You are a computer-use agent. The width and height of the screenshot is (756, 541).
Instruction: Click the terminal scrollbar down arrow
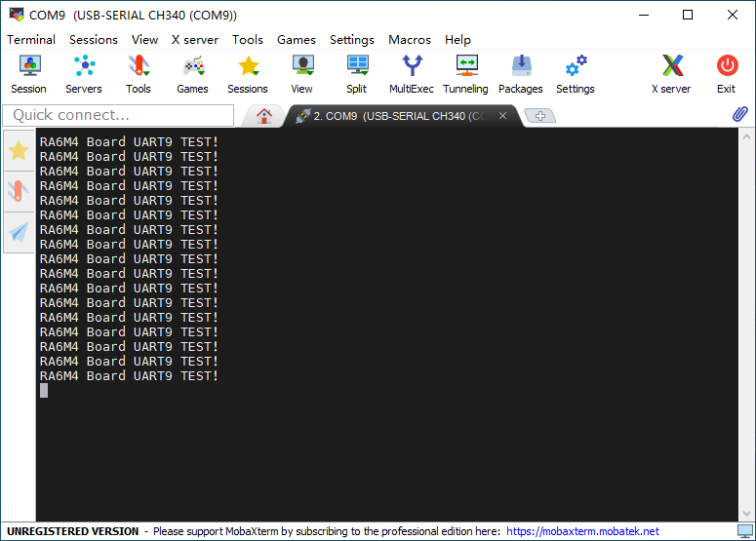[x=746, y=514]
